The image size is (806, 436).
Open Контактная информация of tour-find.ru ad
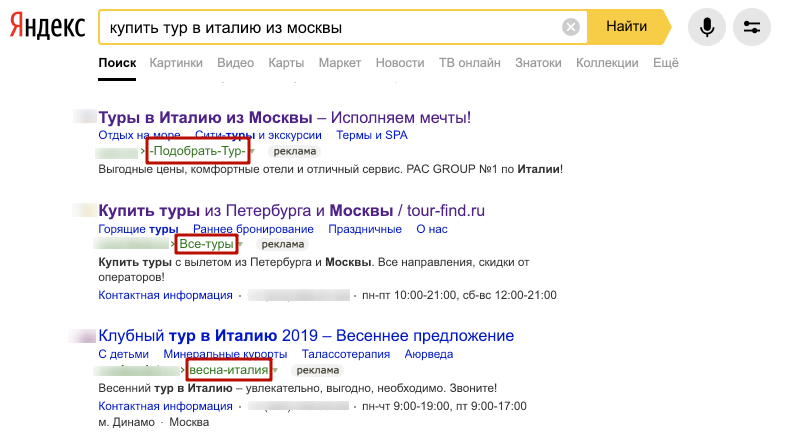(x=166, y=295)
